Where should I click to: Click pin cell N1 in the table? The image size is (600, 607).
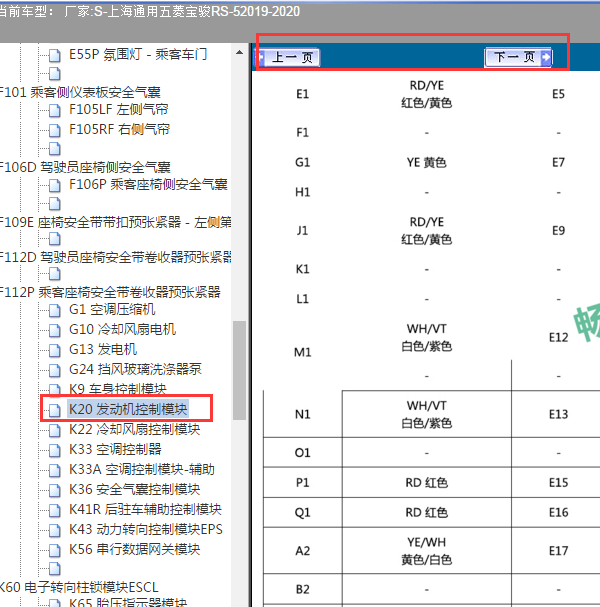click(302, 414)
